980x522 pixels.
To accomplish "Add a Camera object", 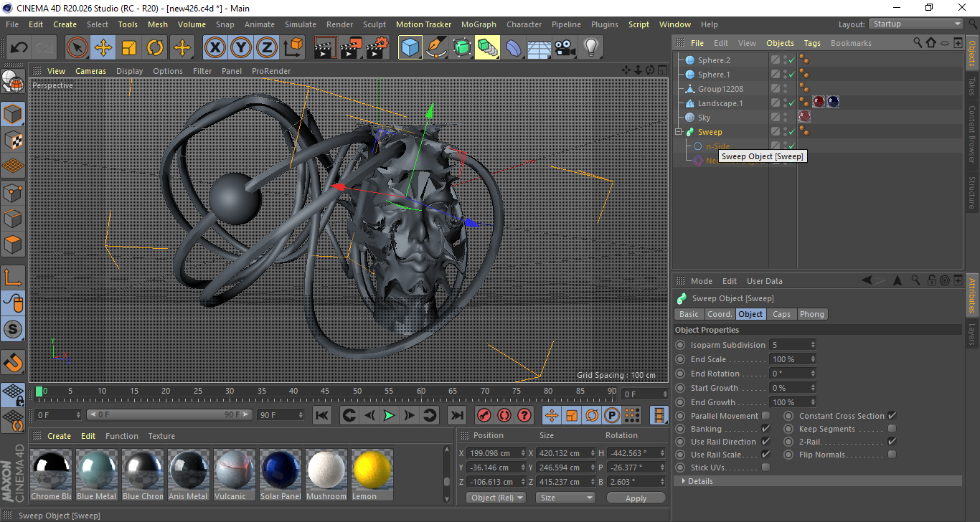I will click(565, 48).
